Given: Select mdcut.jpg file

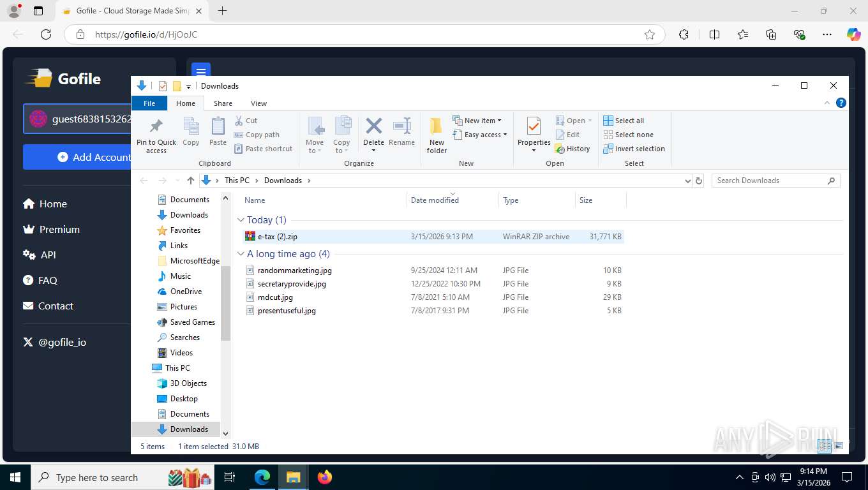Looking at the screenshot, I should click(x=433, y=297).
